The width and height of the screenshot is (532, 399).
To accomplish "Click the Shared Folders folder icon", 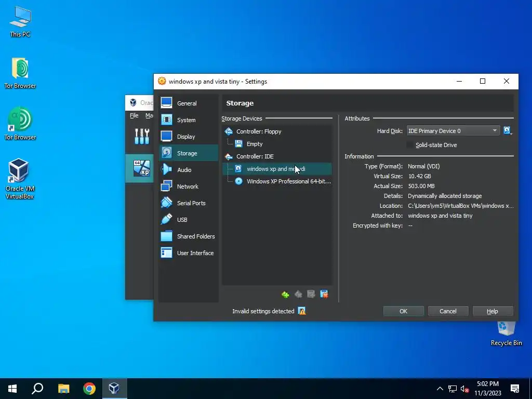I will pyautogui.click(x=166, y=236).
